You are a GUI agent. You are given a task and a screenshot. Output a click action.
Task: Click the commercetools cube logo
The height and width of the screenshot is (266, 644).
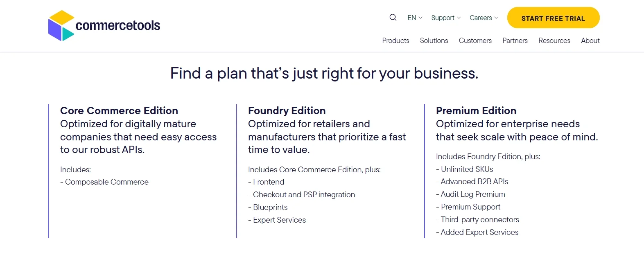(61, 25)
